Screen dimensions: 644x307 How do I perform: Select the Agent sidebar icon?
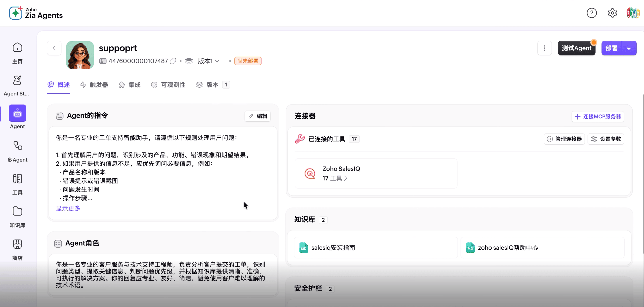pyautogui.click(x=17, y=113)
